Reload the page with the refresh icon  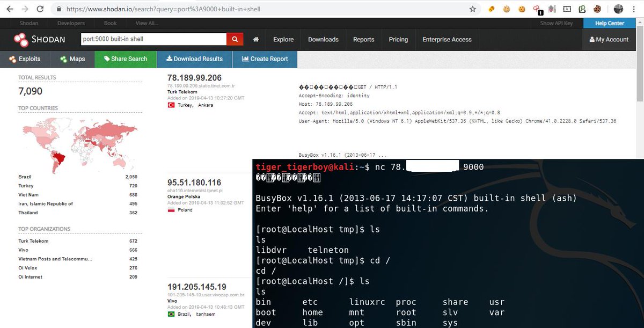point(41,9)
